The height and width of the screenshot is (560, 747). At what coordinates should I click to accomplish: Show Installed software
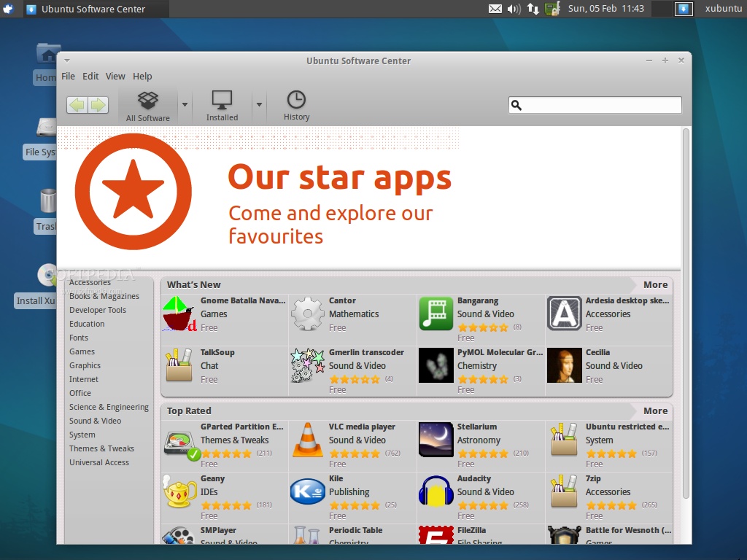[222, 106]
